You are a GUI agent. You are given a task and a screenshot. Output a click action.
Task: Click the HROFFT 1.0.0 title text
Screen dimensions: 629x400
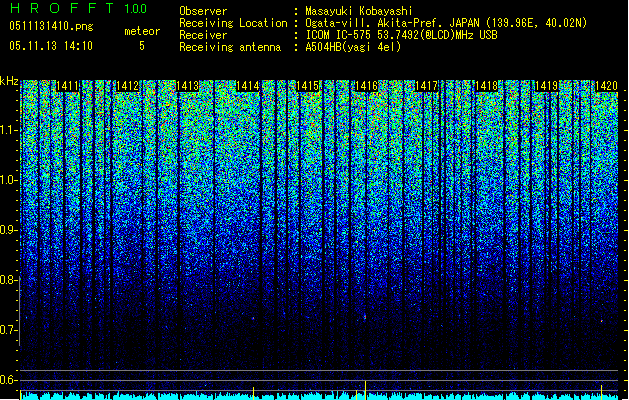(x=79, y=8)
